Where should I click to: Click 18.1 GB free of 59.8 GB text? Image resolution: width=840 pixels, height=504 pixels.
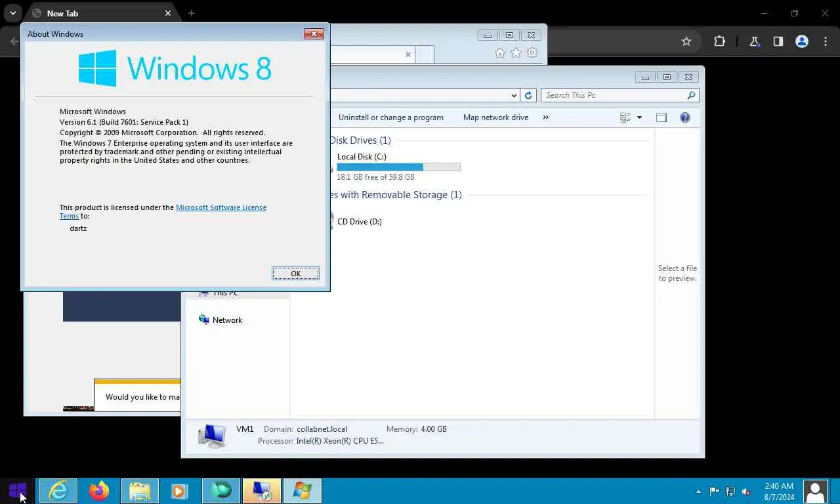tap(375, 177)
